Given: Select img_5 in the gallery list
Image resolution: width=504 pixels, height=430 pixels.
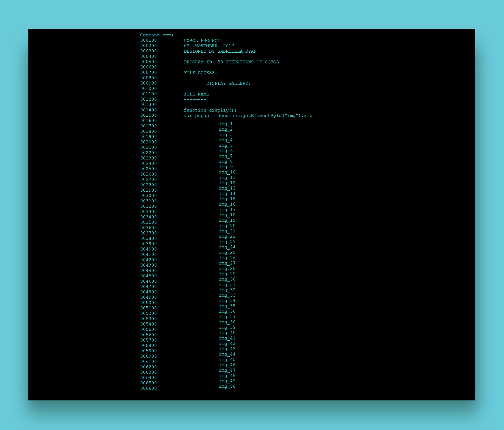Looking at the screenshot, I should coord(226,146).
